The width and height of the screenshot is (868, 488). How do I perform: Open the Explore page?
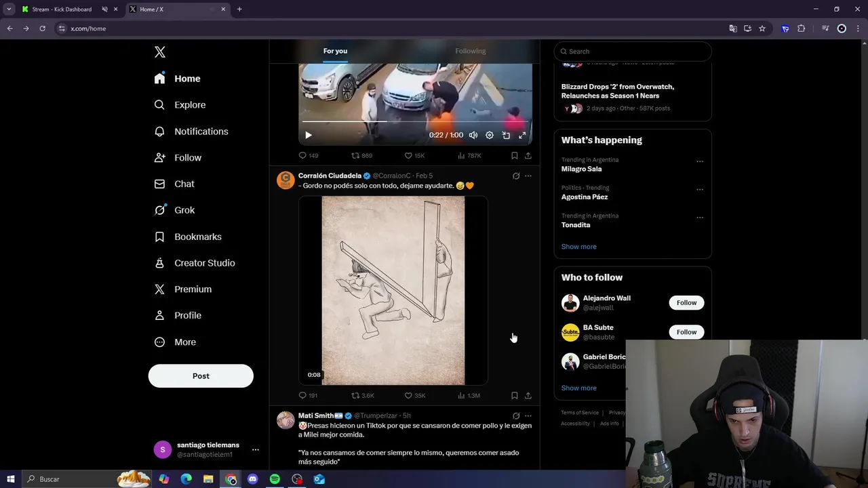click(x=180, y=105)
